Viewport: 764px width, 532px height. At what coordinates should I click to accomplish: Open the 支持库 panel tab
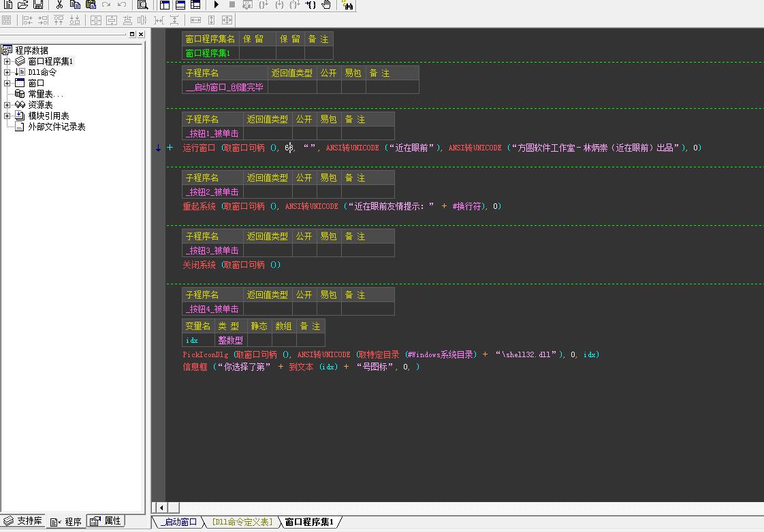[23, 521]
